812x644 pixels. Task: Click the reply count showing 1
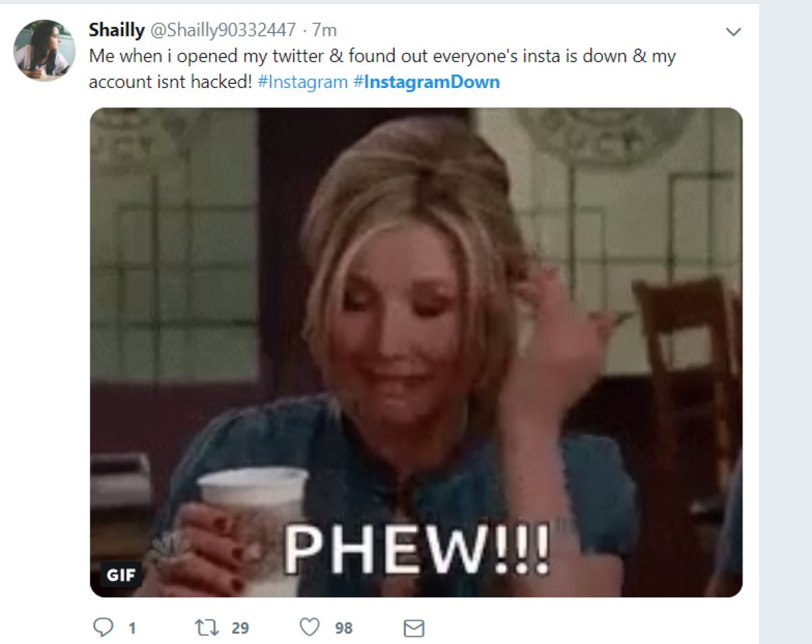click(x=132, y=628)
